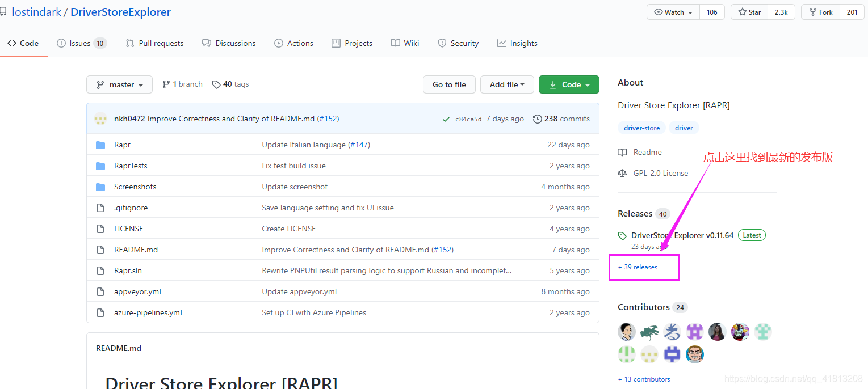Open the Watch dropdown
The width and height of the screenshot is (868, 389).
[x=673, y=12]
